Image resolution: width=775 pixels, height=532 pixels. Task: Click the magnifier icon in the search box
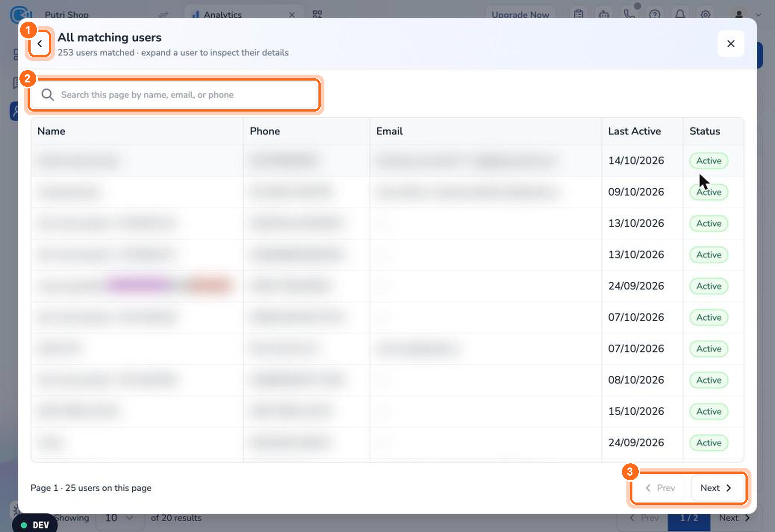(47, 95)
